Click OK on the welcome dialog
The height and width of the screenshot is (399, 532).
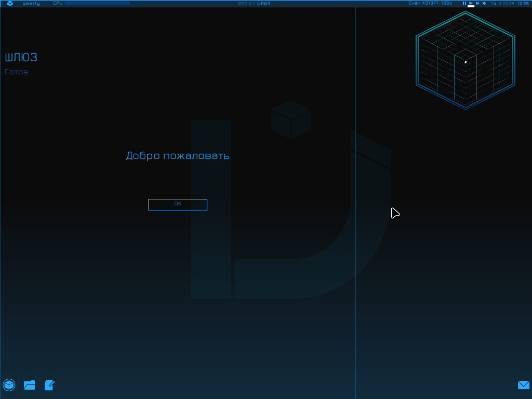pos(178,205)
